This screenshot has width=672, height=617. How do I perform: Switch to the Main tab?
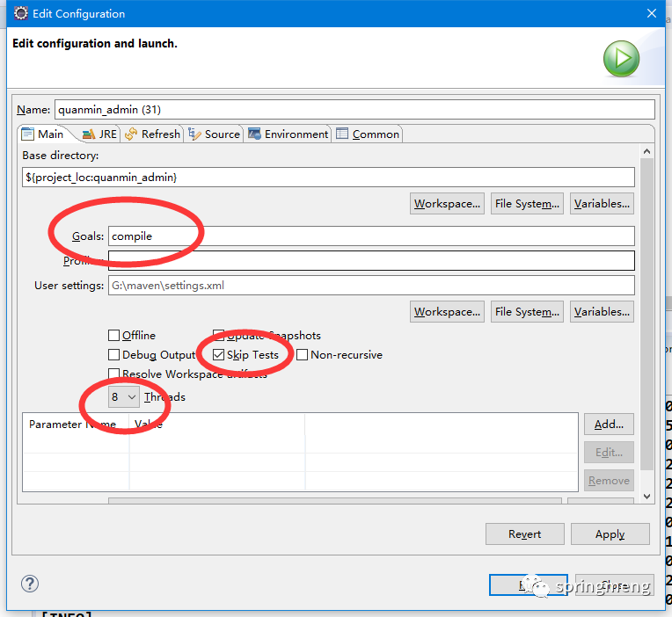43,134
